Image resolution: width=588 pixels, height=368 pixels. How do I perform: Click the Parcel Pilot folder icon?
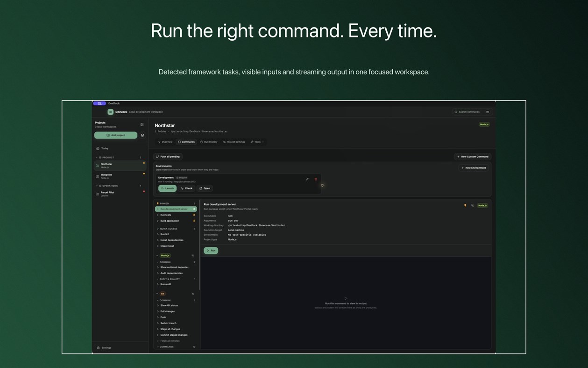click(97, 194)
